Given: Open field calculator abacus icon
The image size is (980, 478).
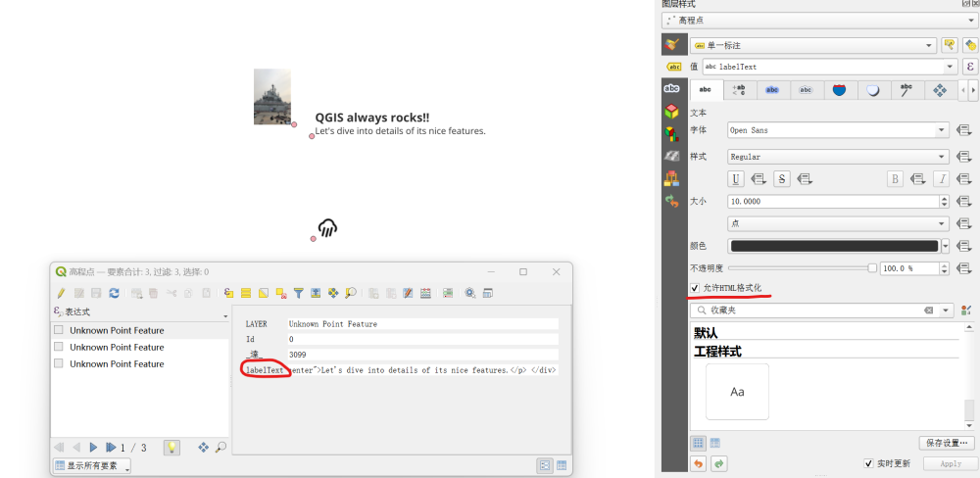Looking at the screenshot, I should pyautogui.click(x=426, y=293).
